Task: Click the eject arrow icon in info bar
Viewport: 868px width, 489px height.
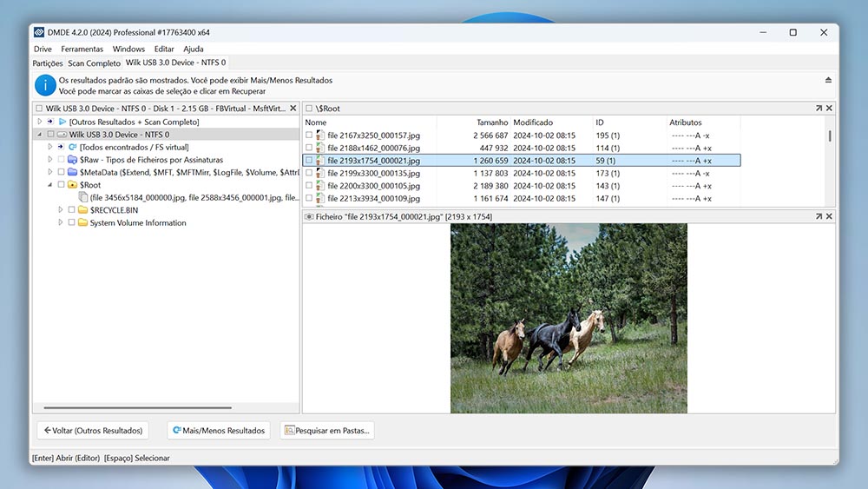Action: pos(828,80)
